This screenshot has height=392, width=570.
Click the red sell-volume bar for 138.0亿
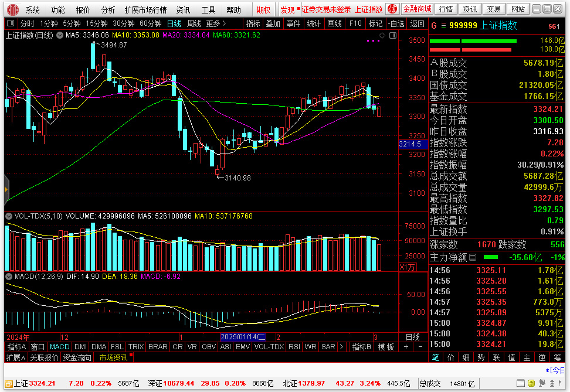coord(470,50)
